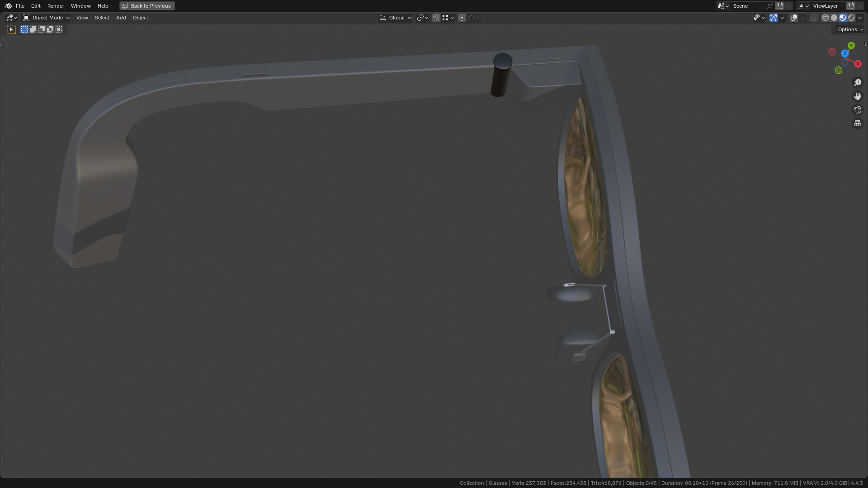
Task: Click the pan view hand icon
Action: [857, 96]
